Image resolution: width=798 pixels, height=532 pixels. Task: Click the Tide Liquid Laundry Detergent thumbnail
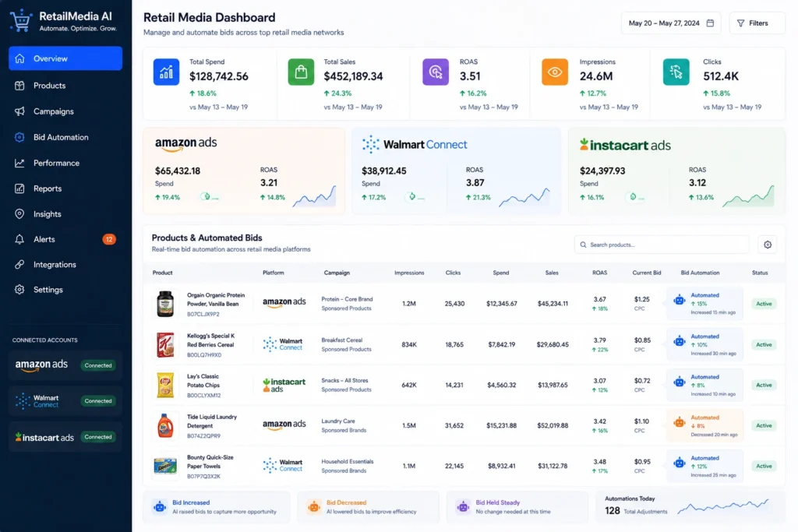165,426
